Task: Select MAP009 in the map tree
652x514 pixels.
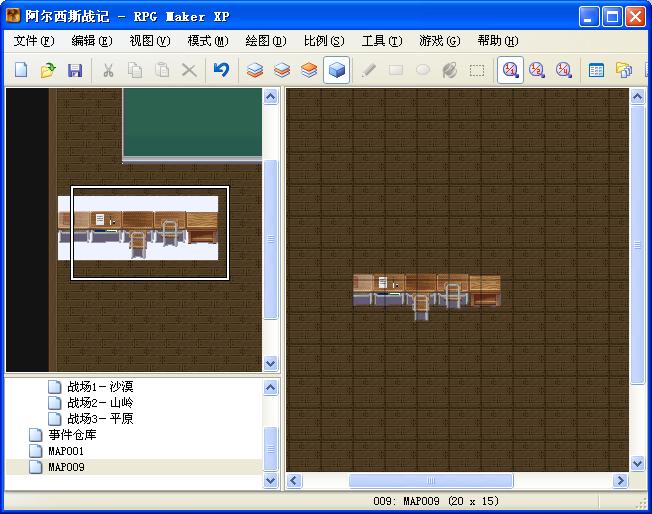Action: 66,467
